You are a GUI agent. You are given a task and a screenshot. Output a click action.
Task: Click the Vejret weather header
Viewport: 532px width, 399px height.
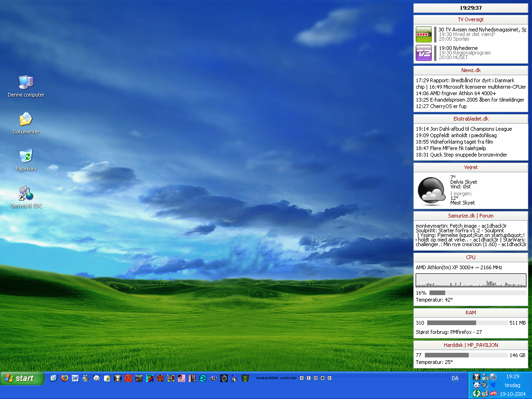point(471,167)
